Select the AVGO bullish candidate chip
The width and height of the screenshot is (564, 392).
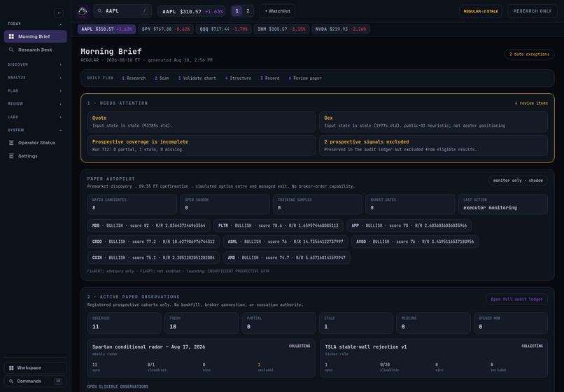pyautogui.click(x=415, y=241)
